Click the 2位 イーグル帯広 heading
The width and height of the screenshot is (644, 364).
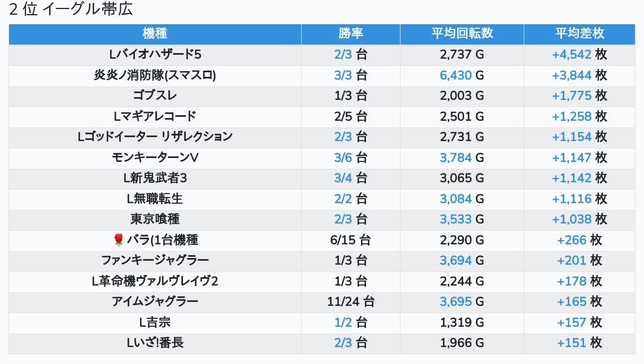71,10
